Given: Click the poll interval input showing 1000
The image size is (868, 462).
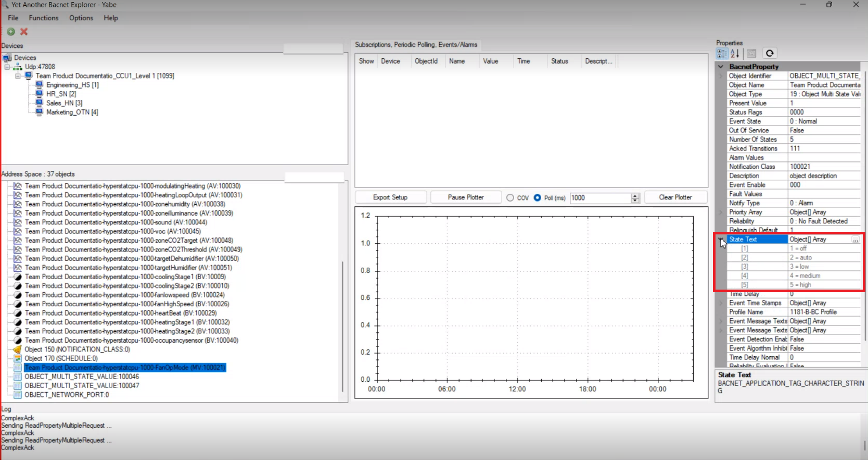Looking at the screenshot, I should [600, 198].
